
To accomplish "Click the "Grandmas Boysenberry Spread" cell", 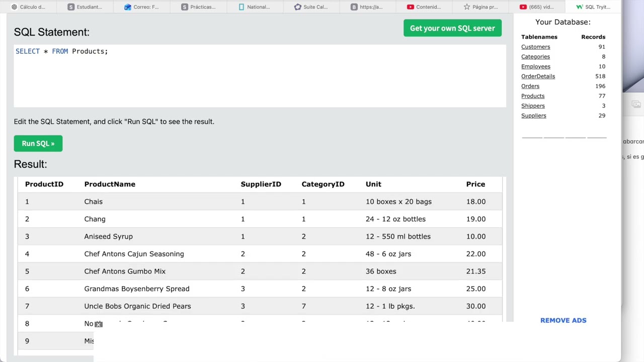I will click(x=137, y=289).
